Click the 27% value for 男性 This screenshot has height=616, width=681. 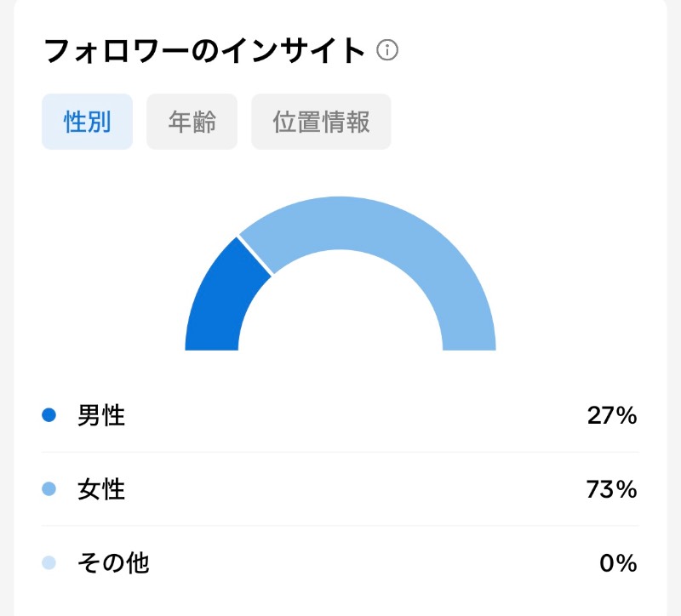tap(612, 415)
